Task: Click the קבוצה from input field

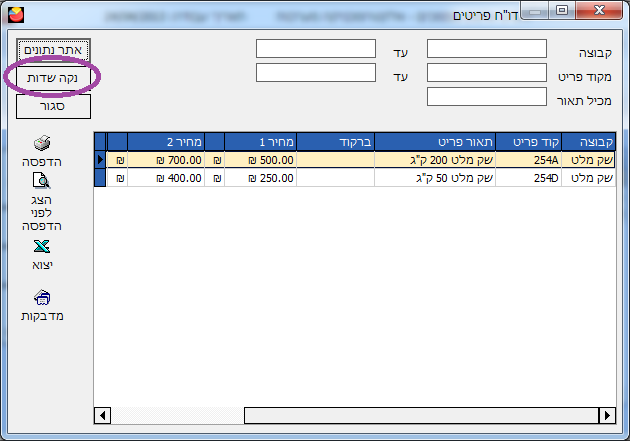Action: (x=486, y=49)
